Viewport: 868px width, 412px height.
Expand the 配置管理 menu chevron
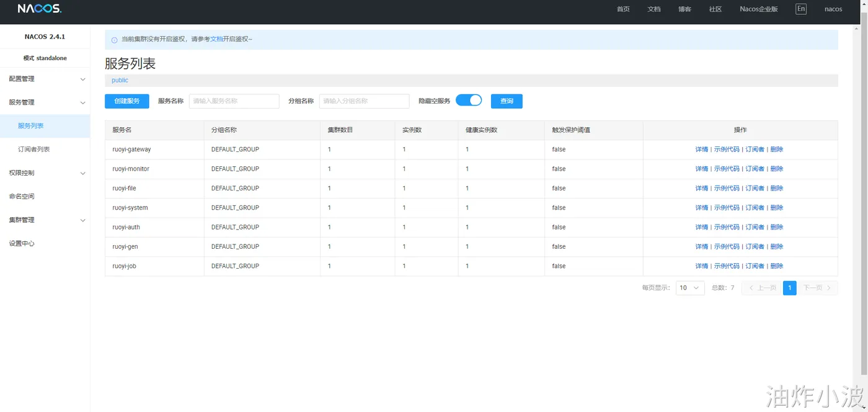tap(83, 79)
